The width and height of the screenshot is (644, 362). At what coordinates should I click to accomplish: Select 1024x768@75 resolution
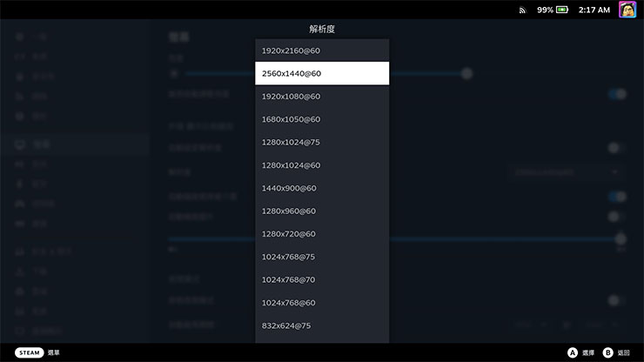[322, 257]
